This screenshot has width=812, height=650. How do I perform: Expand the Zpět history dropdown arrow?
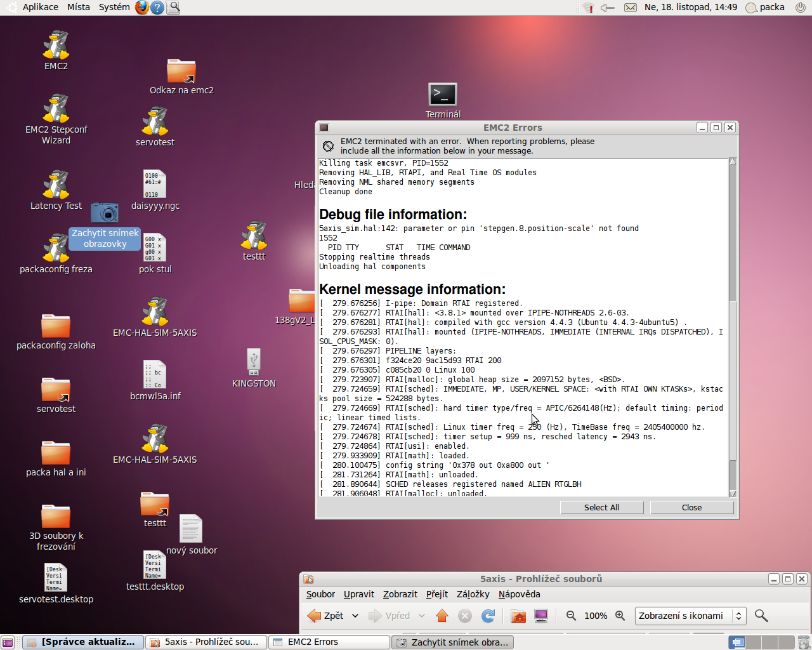click(x=355, y=616)
